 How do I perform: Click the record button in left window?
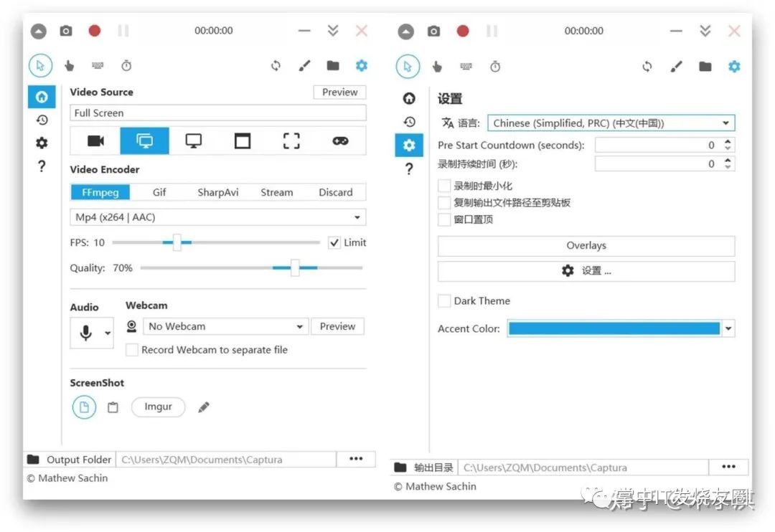pyautogui.click(x=95, y=31)
